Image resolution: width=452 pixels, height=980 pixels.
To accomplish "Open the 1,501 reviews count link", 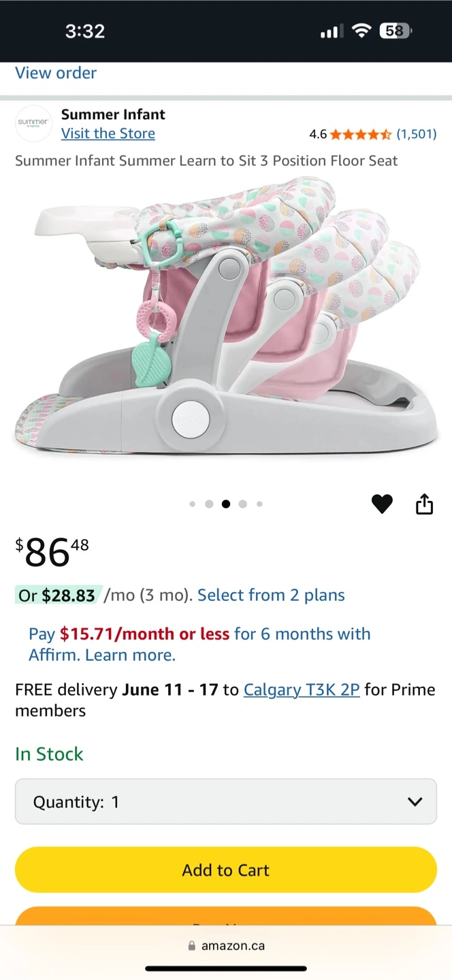I will click(417, 134).
